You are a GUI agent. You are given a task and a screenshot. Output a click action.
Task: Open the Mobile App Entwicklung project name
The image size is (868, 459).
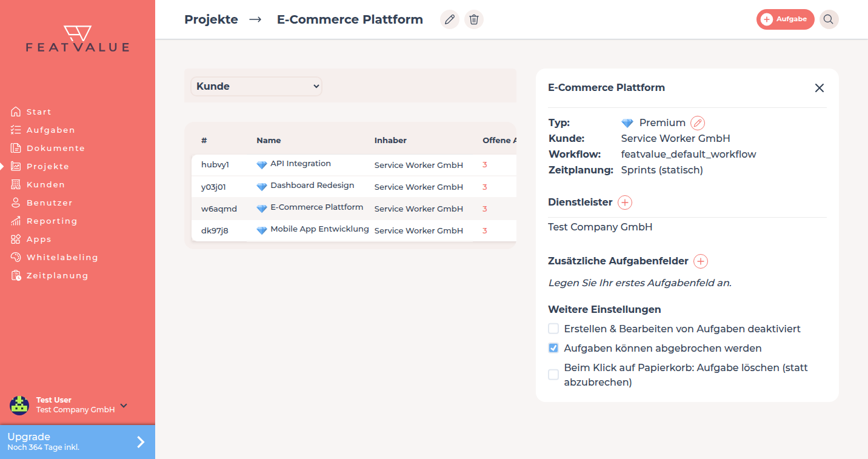click(319, 229)
